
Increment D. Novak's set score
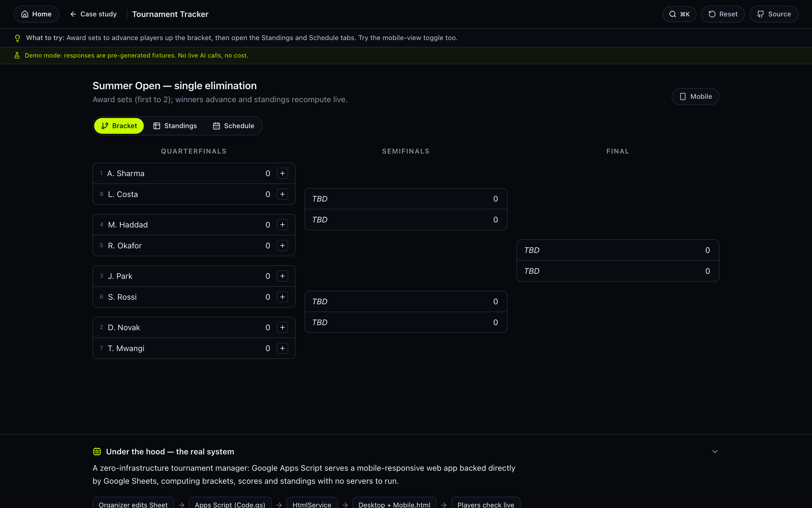click(x=283, y=328)
